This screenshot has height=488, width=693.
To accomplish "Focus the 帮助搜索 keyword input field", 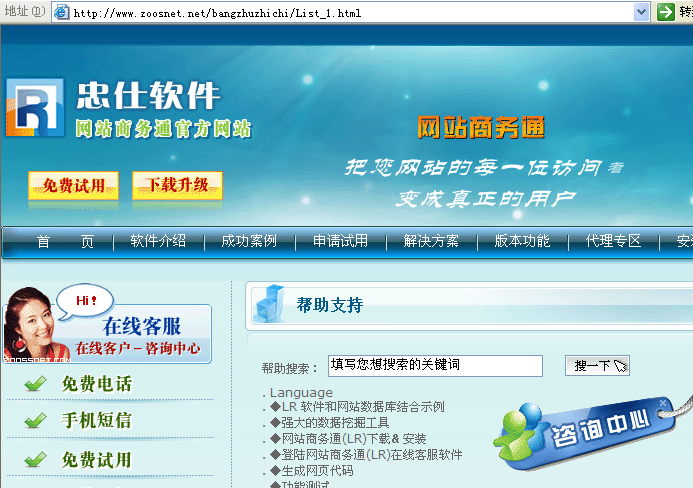I will (x=434, y=366).
